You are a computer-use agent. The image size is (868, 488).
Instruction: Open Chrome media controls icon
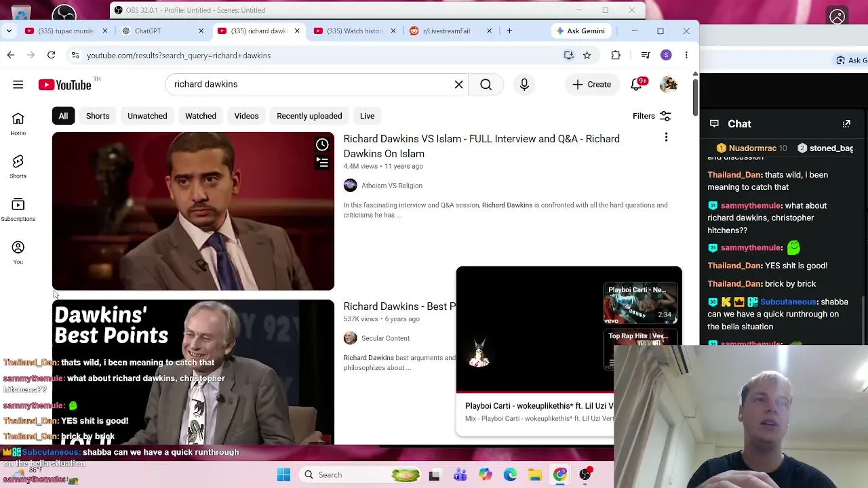(646, 55)
